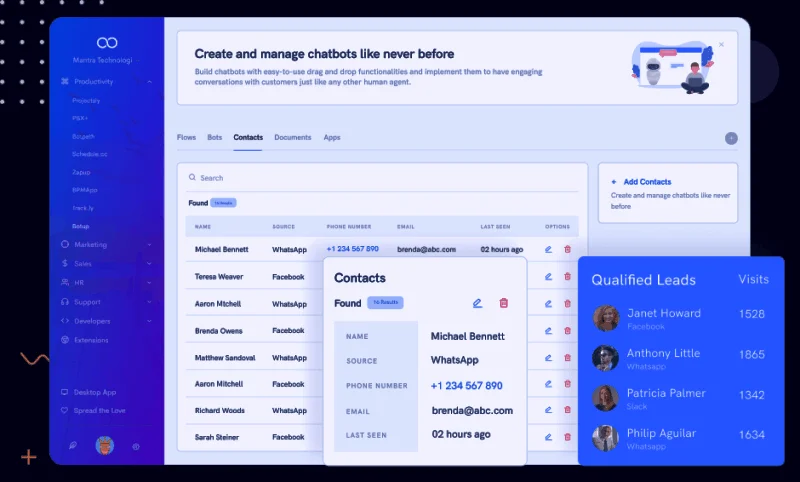Click the Sarah Steiner name cell
The image size is (800, 482).
(217, 437)
